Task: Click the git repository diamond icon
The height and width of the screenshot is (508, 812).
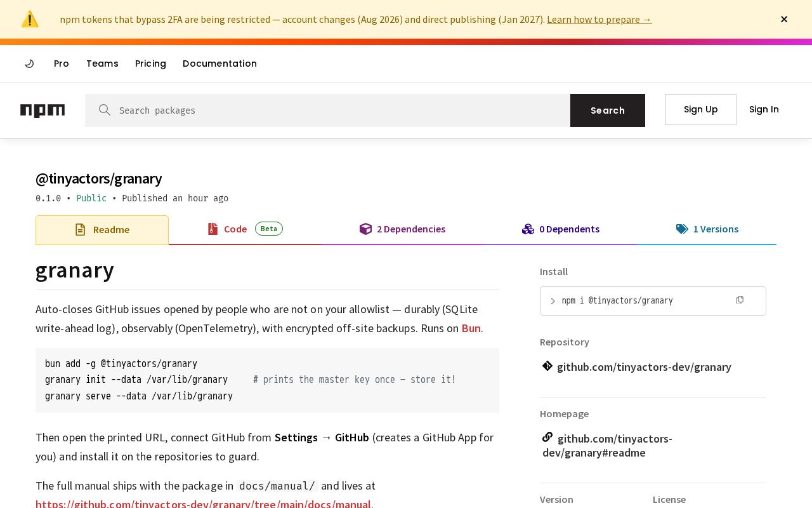Action: tap(547, 366)
